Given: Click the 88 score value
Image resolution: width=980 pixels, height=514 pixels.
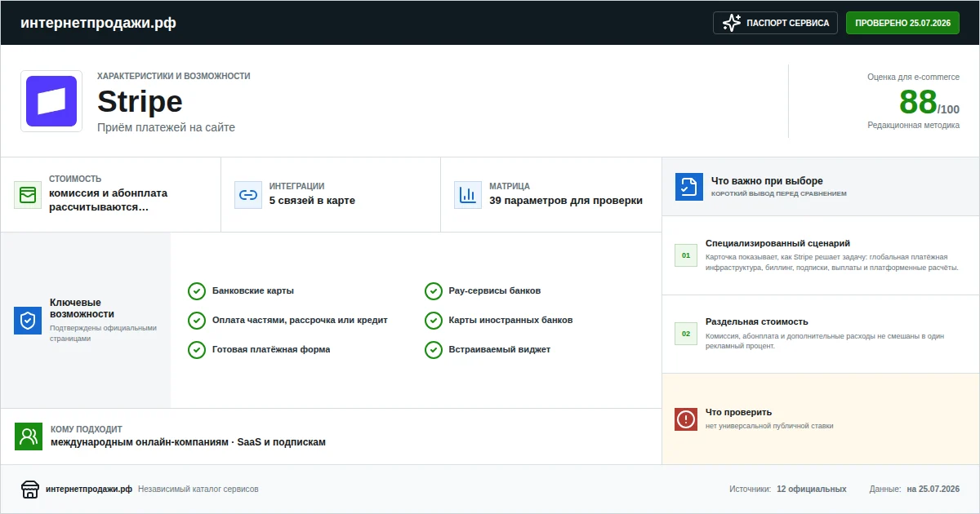Looking at the screenshot, I should coord(918,103).
